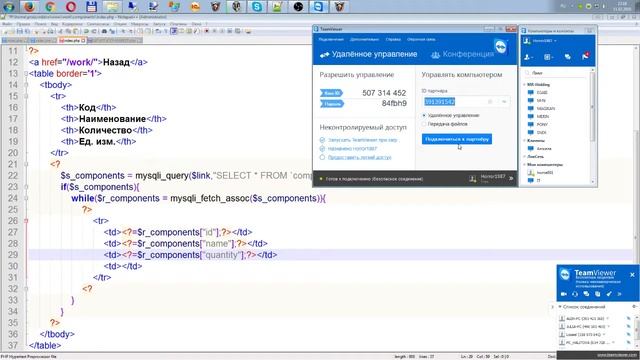Open grid view dropdown in contacts panel
Screen dimensions: 640x360
point(549,57)
